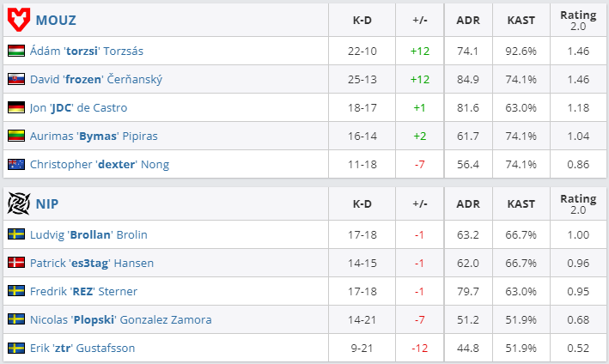Open the NIP team page link
The image size is (609, 364).
click(47, 203)
